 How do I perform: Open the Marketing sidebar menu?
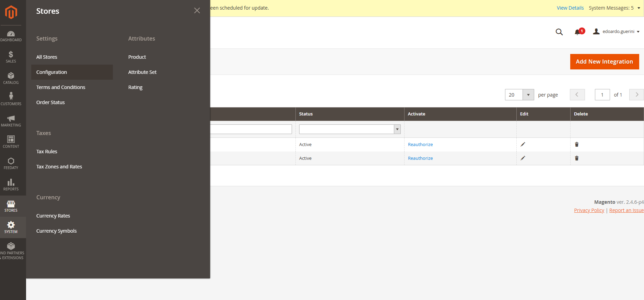point(11,121)
